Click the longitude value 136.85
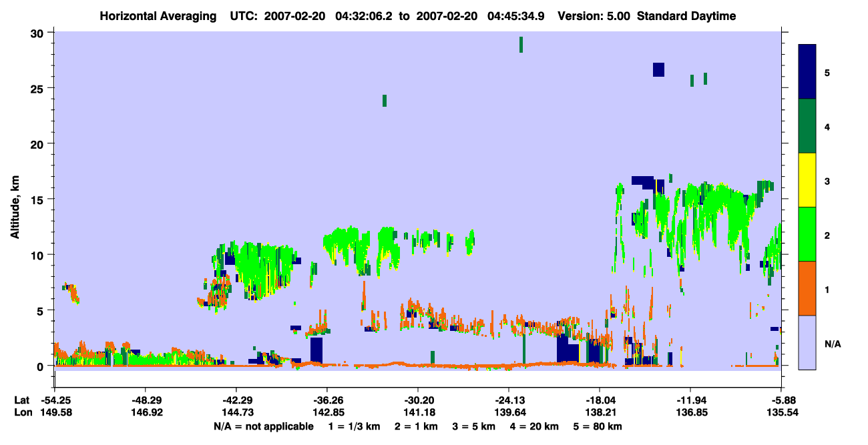The height and width of the screenshot is (445, 868). tap(690, 412)
